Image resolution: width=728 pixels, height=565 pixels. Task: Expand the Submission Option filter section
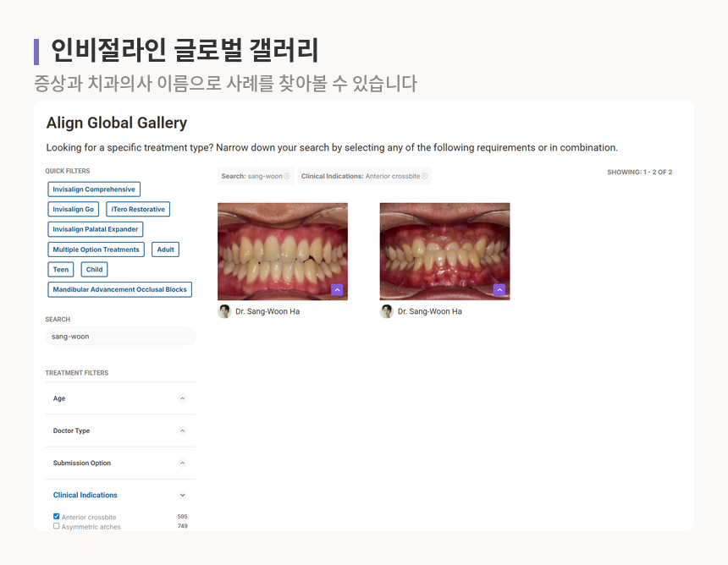(x=183, y=463)
